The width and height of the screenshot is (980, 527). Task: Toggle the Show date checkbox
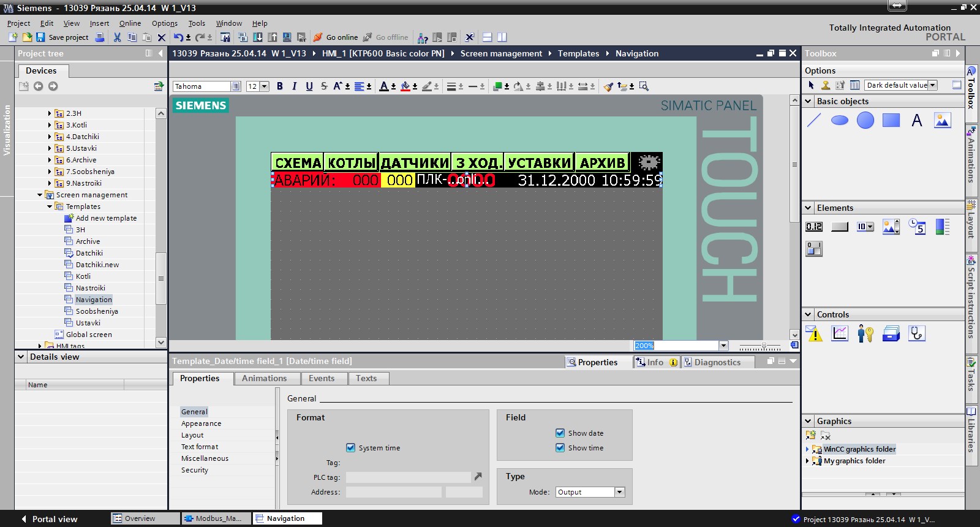560,433
